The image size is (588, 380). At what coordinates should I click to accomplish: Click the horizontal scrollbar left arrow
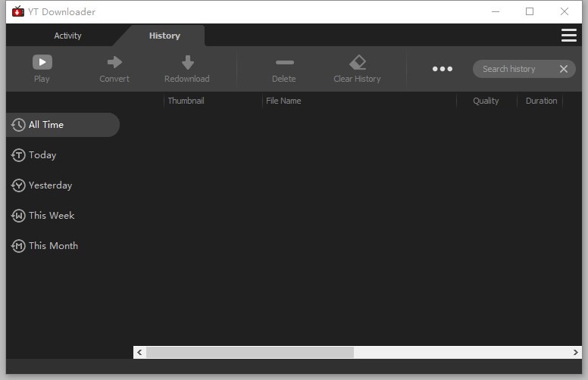139,353
